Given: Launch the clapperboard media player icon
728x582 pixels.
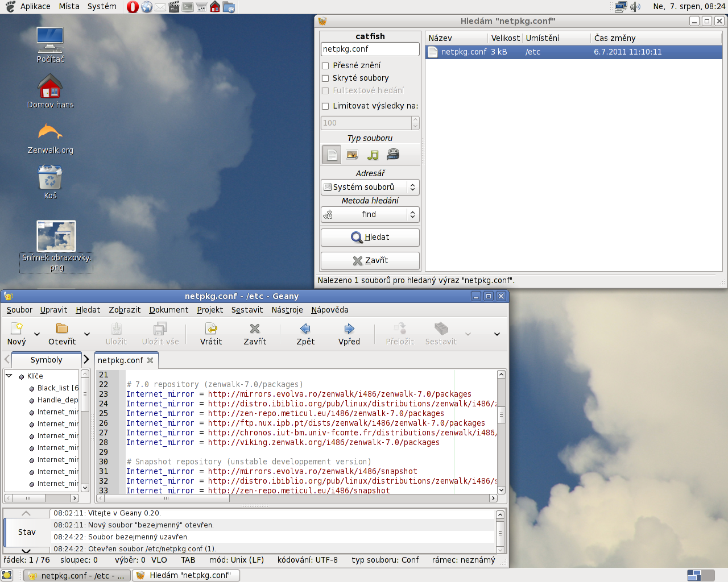Looking at the screenshot, I should tap(174, 7).
